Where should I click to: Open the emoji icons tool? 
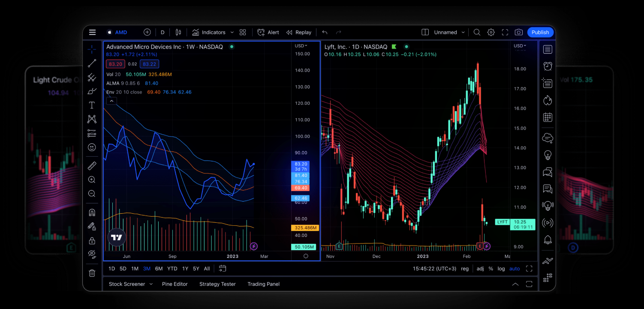click(92, 147)
